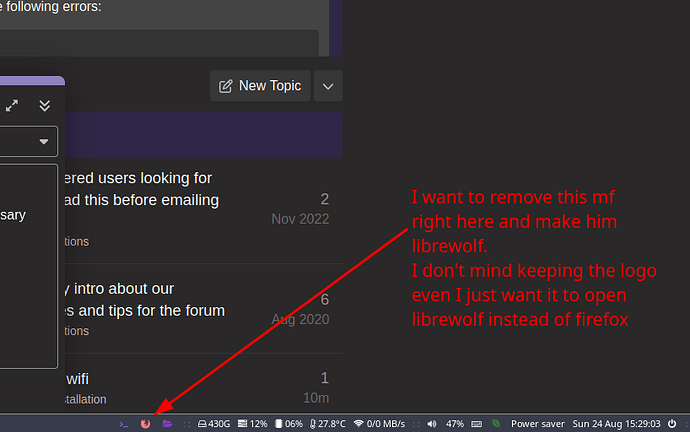690x432 pixels.
Task: Click the power button at taskbar end
Action: coord(671,423)
